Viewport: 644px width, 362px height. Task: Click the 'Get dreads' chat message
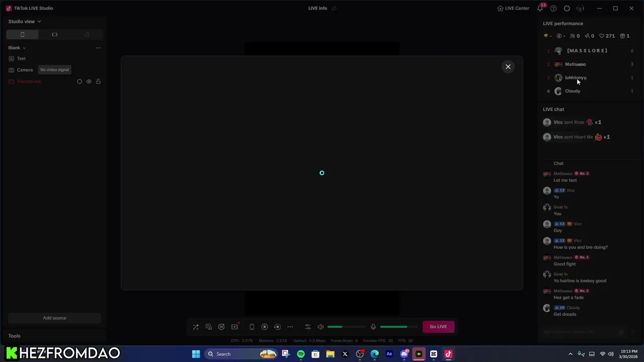pos(565,314)
